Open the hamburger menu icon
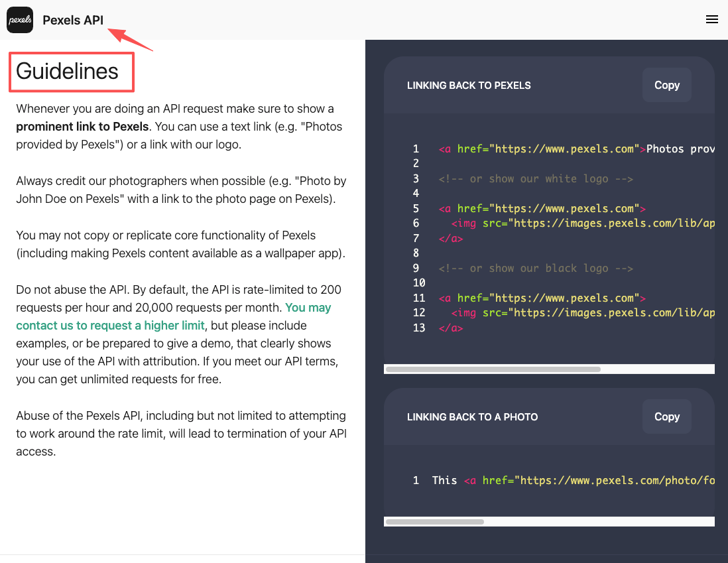The width and height of the screenshot is (728, 563). (x=711, y=19)
